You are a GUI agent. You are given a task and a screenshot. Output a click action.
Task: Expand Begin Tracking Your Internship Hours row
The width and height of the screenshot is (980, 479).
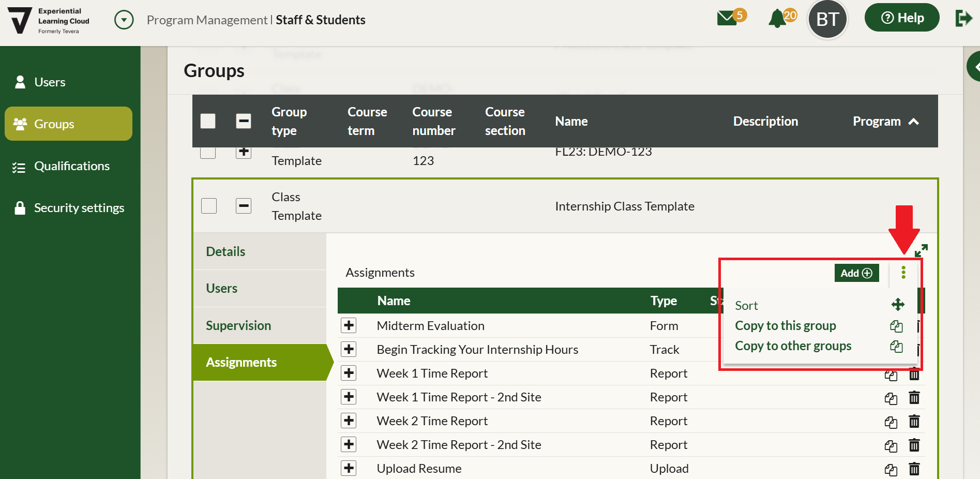[349, 349]
